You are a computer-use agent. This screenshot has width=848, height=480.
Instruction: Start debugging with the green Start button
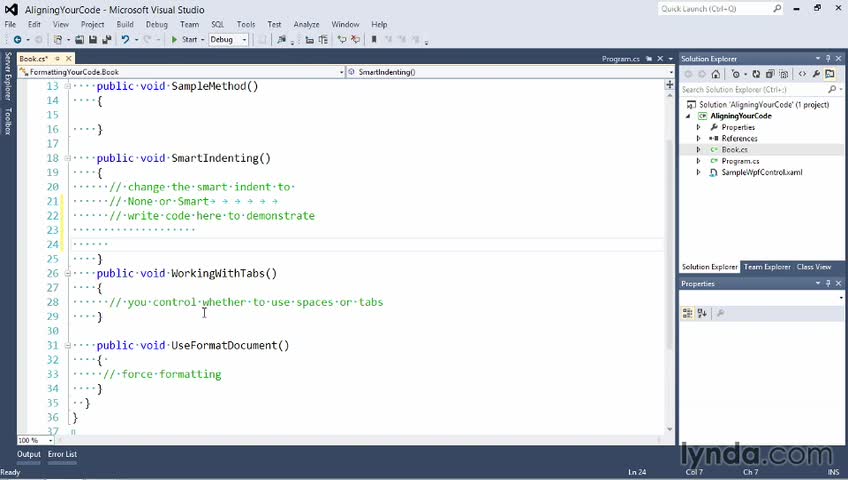[184, 39]
